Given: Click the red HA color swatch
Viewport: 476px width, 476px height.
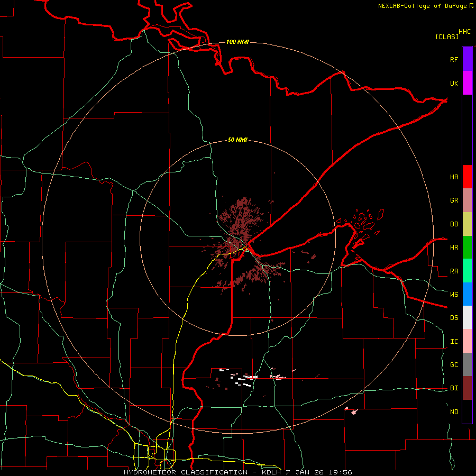Looking at the screenshot, I should [467, 177].
